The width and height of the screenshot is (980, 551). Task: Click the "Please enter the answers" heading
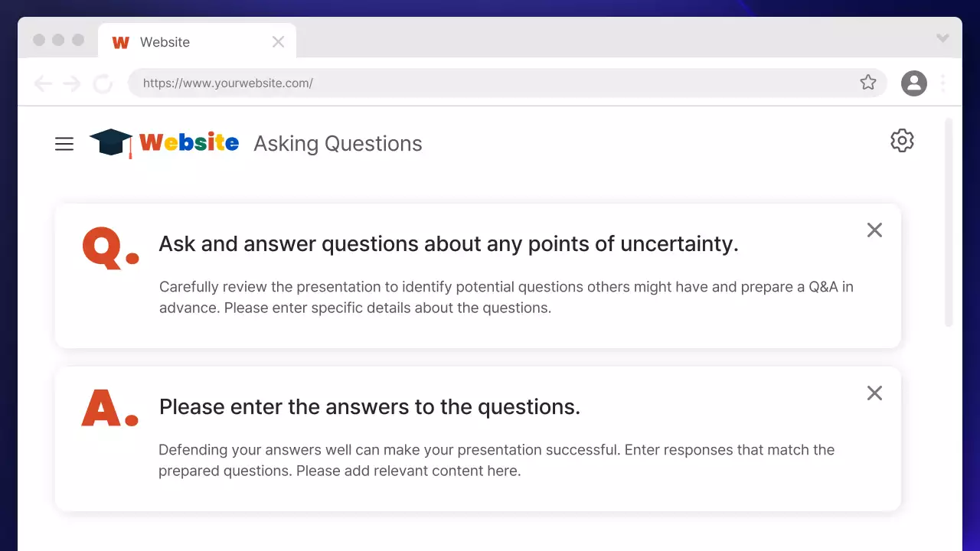pos(370,406)
